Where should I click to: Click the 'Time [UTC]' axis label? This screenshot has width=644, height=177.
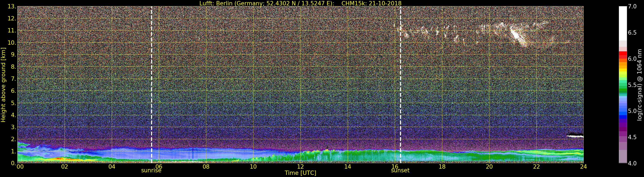pos(300,173)
